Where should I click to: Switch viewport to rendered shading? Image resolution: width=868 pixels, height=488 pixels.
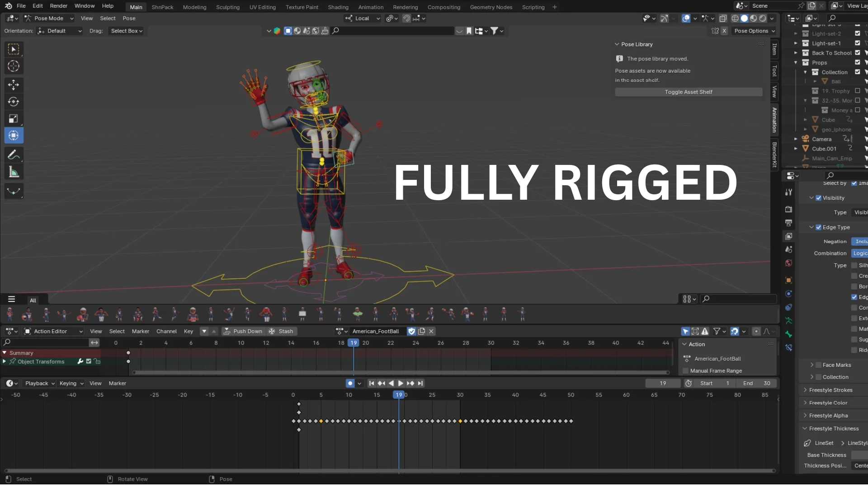point(763,18)
